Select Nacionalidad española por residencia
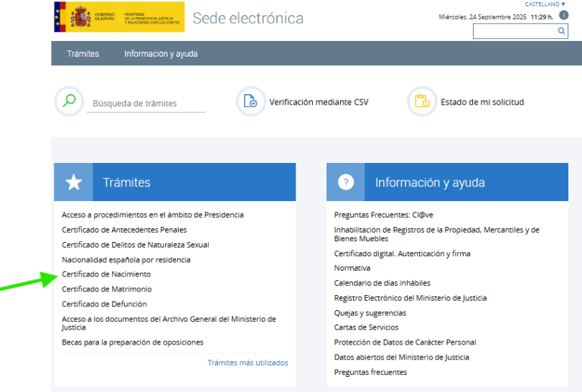The height and width of the screenshot is (392, 582). (x=126, y=259)
